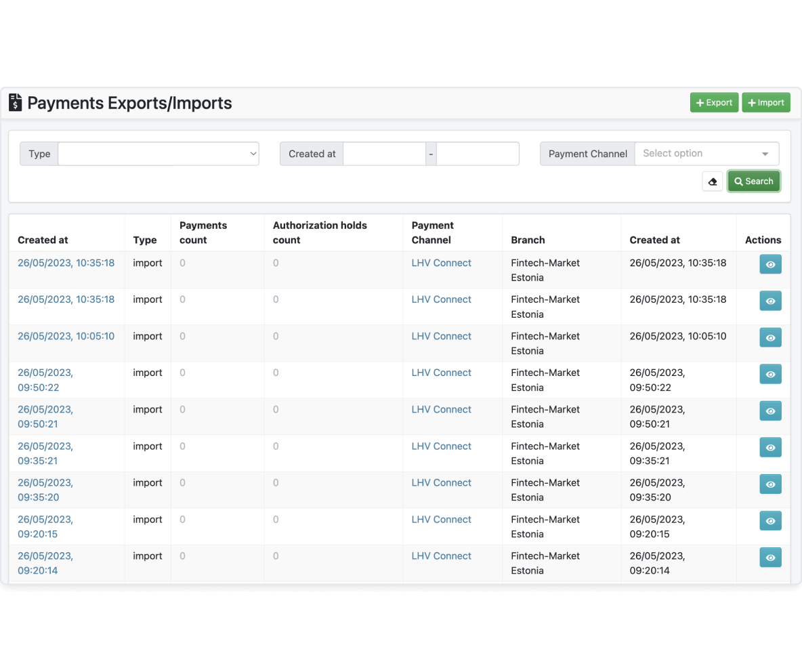
Task: Click the green Import button
Action: (765, 102)
